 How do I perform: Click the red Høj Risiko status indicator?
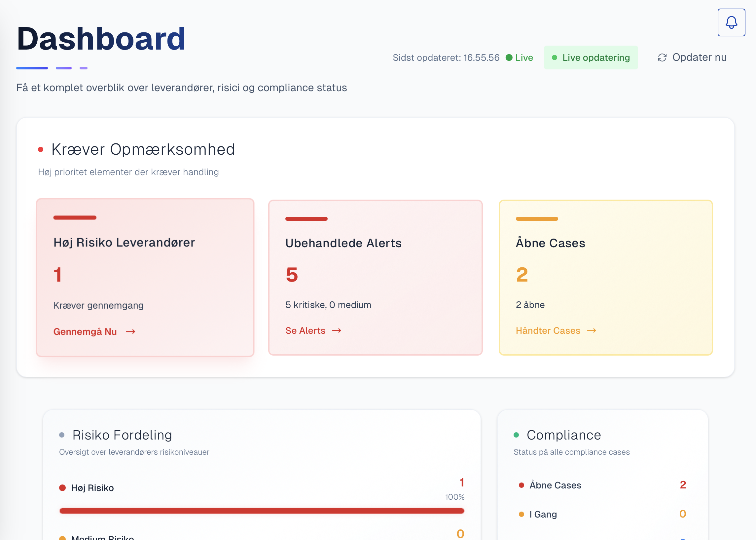pos(62,488)
